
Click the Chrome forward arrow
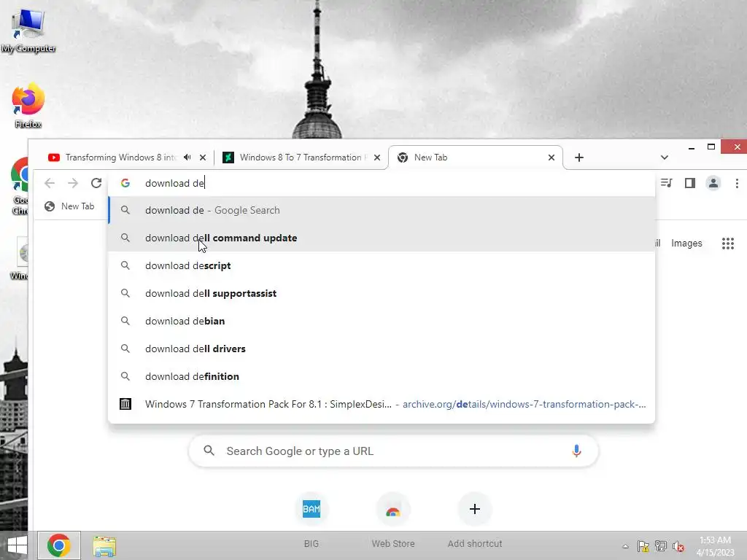(x=73, y=183)
